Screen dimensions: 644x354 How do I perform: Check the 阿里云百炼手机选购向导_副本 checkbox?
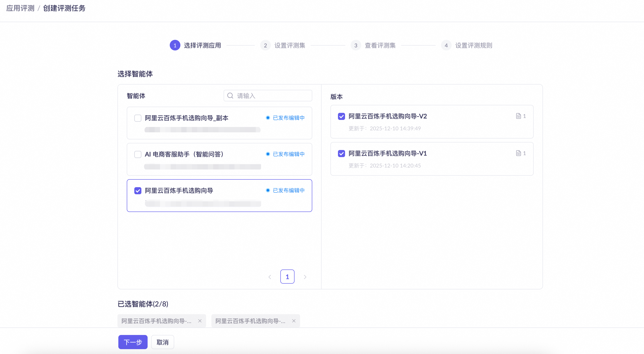coord(138,118)
